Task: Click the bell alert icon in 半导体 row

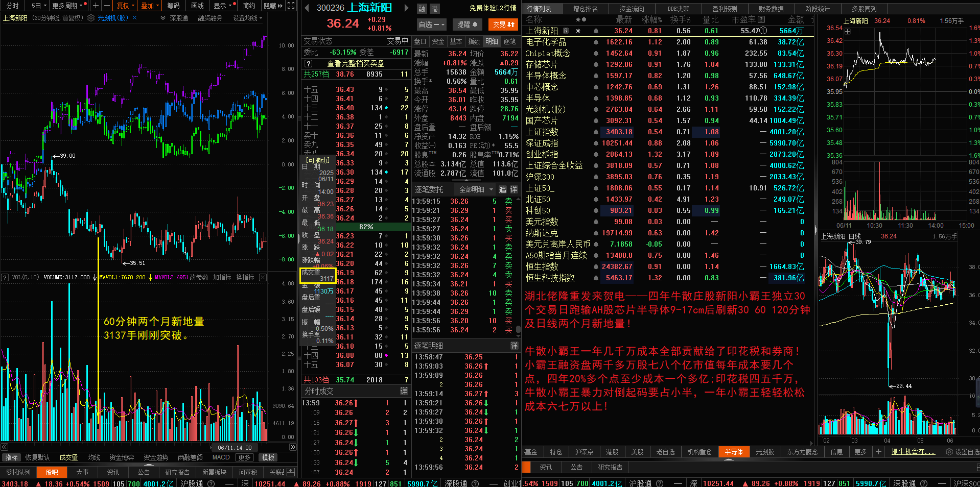Action: 596,99
